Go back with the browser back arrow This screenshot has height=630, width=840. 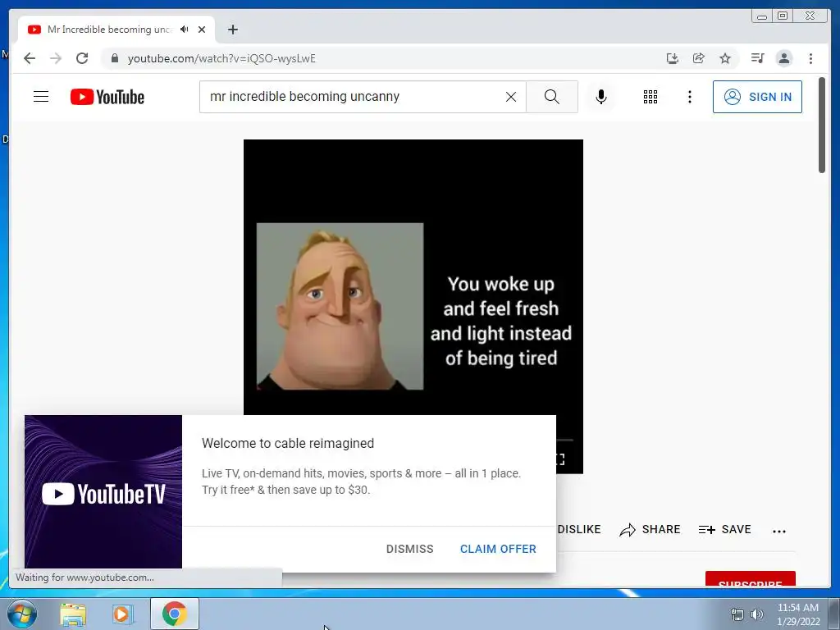pos(30,58)
